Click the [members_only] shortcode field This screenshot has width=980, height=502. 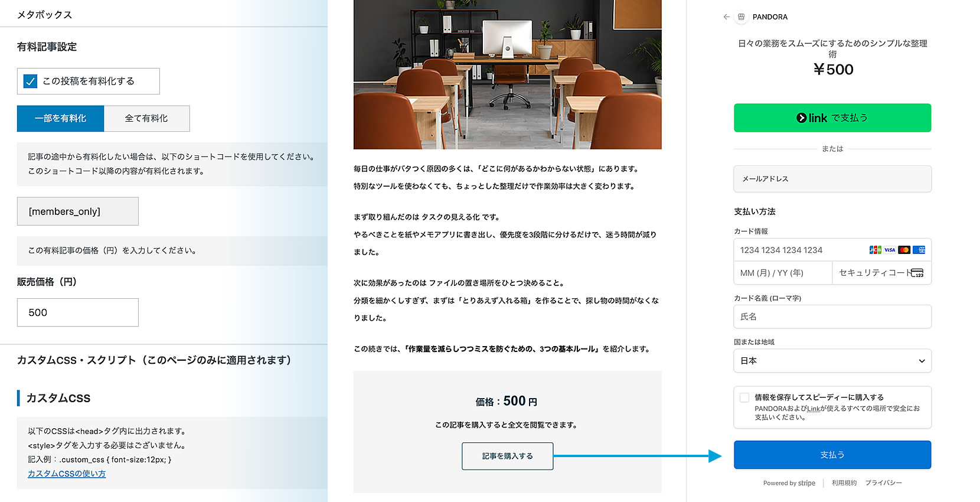[78, 211]
